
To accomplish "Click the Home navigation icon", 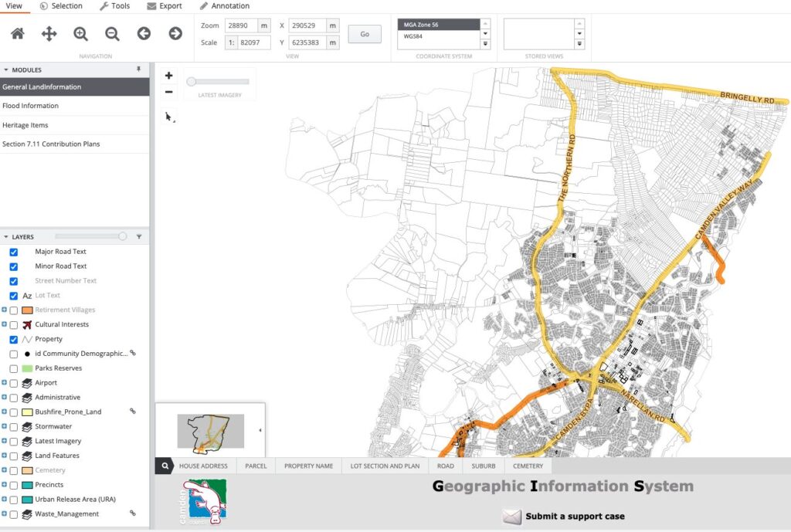I will 18,33.
